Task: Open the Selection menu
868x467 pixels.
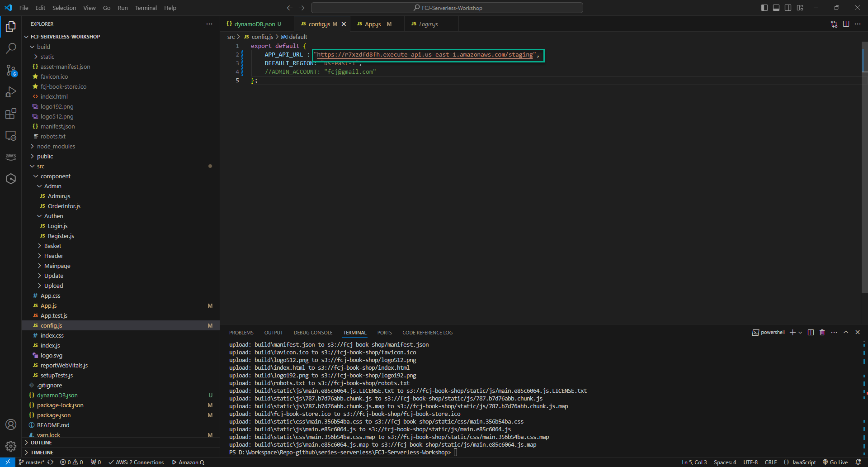Action: pyautogui.click(x=64, y=8)
